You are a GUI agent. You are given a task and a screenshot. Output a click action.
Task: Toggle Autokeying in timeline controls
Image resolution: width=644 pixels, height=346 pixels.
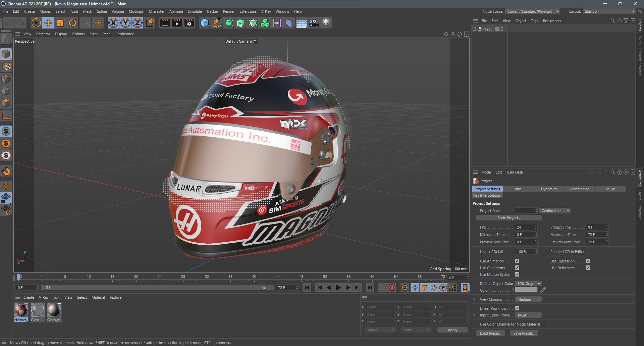click(x=392, y=288)
